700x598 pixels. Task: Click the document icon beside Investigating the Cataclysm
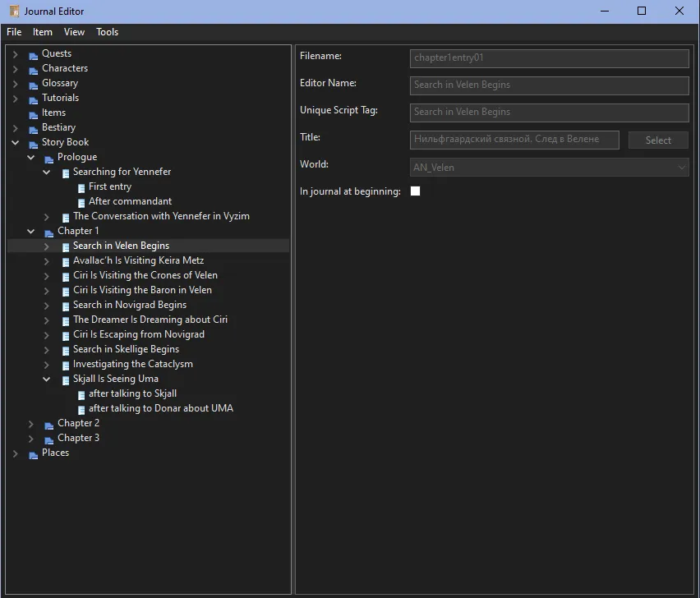pos(65,364)
